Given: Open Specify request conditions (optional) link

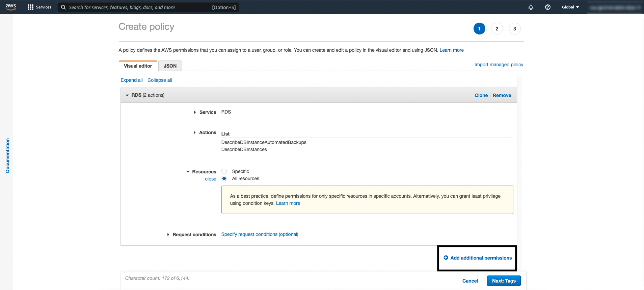Looking at the screenshot, I should click(x=260, y=234).
